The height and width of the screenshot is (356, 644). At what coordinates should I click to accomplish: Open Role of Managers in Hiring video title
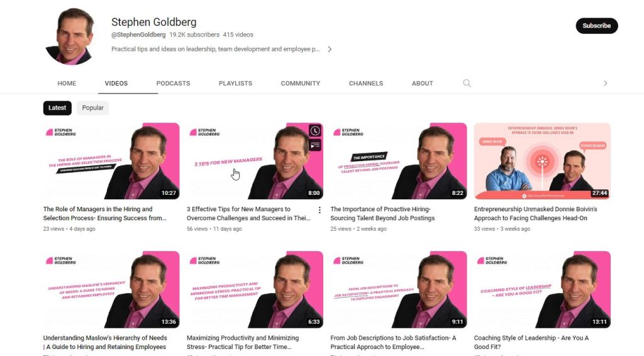105,213
